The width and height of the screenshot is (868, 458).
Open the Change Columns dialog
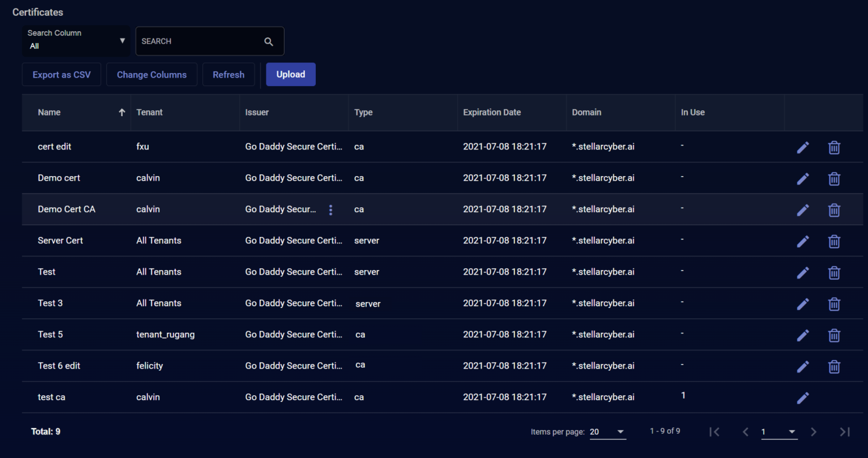pyautogui.click(x=151, y=74)
